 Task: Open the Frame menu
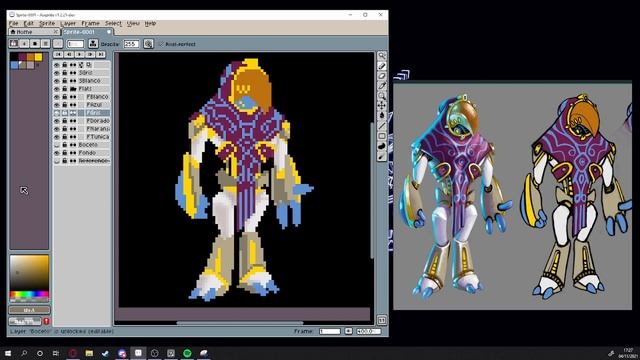coord(90,23)
